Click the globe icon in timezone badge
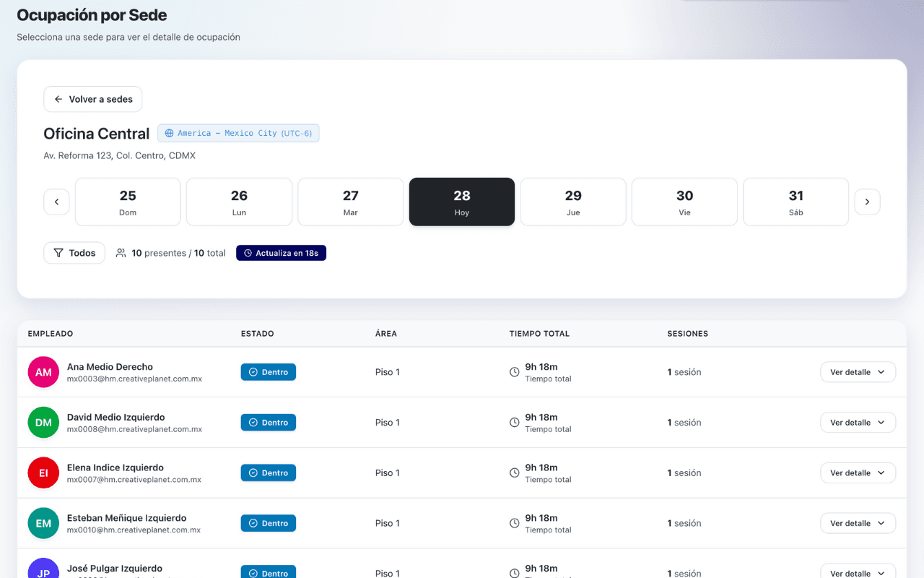This screenshot has height=578, width=924. coord(170,134)
